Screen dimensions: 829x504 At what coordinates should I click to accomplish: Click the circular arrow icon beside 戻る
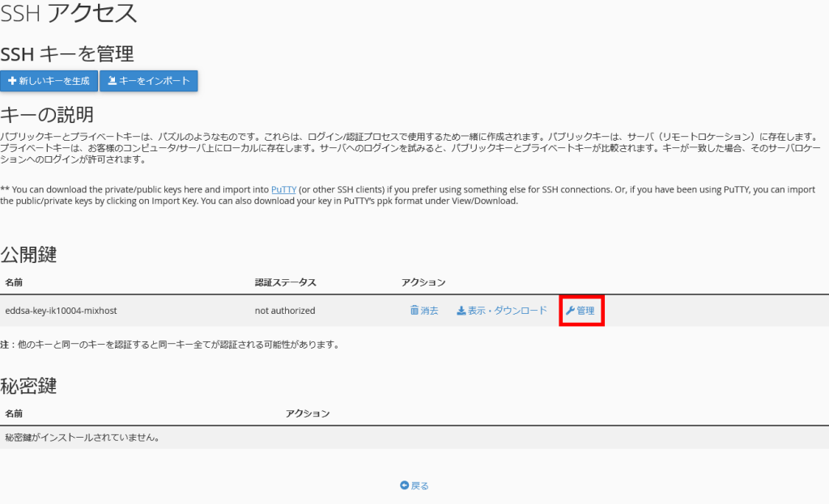pos(405,485)
